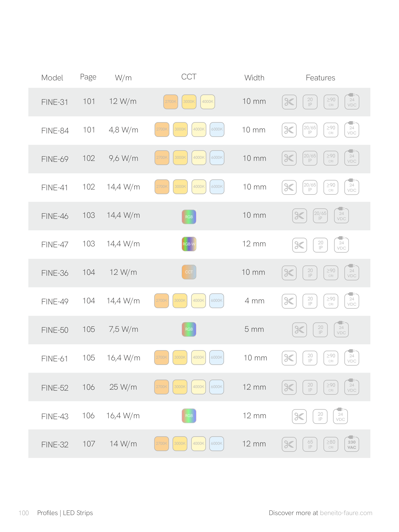Click the ≥80 CRI icon for FINE-32
The width and height of the screenshot is (399, 532).
pos(331,444)
